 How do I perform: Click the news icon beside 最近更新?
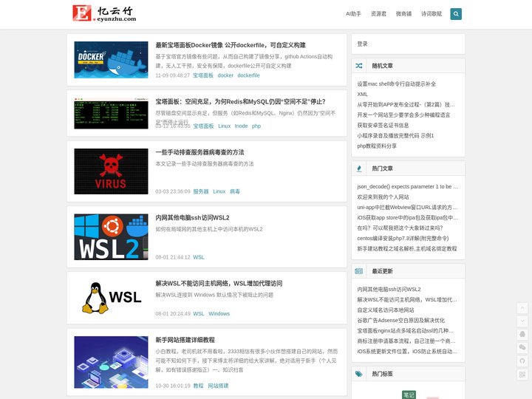[x=358, y=271]
